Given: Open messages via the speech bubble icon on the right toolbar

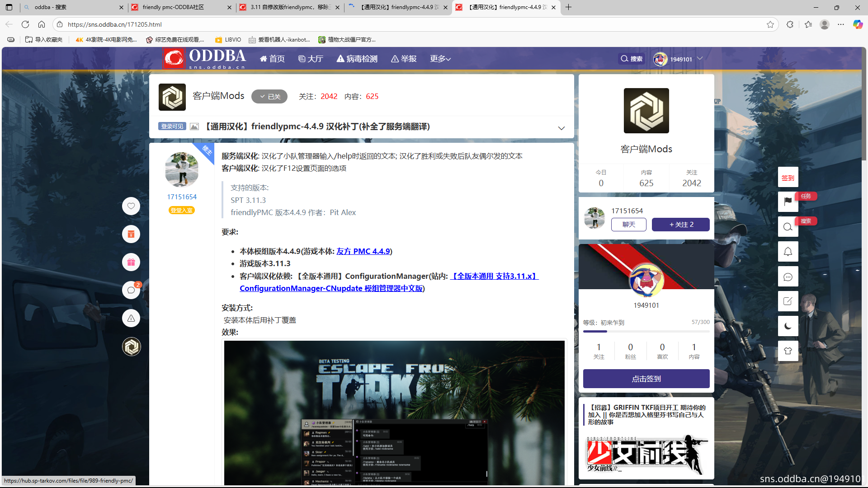Looking at the screenshot, I should [788, 277].
